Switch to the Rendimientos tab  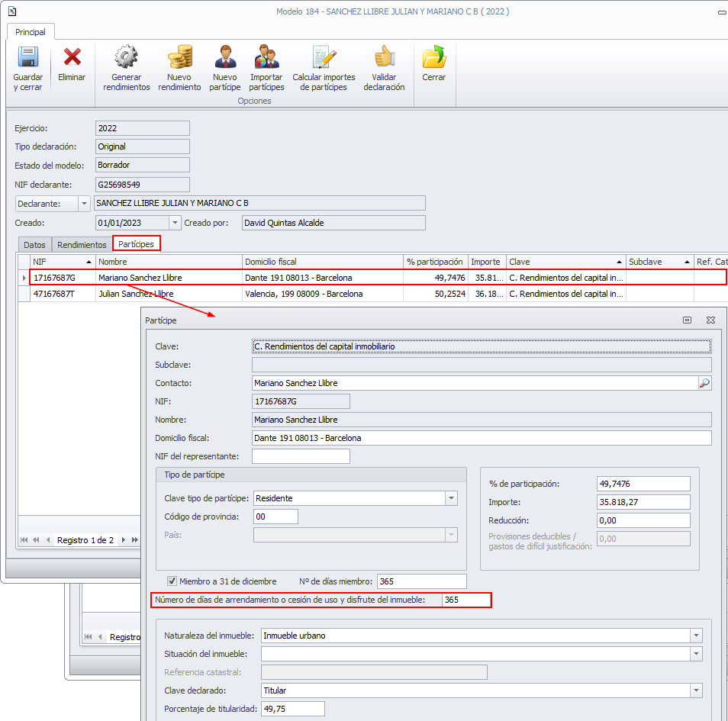click(82, 245)
